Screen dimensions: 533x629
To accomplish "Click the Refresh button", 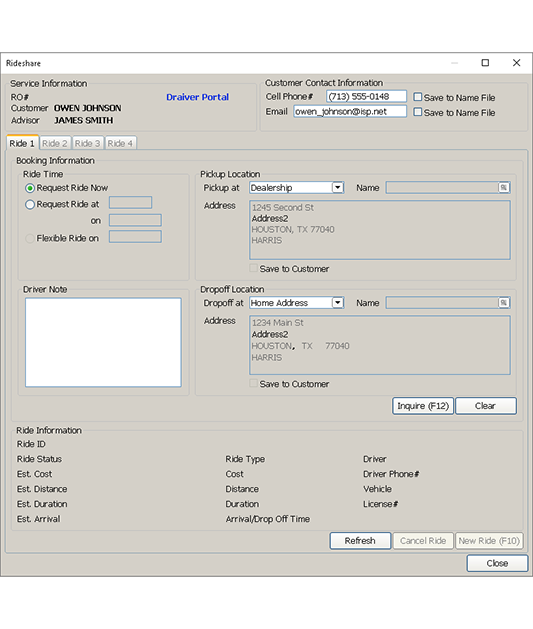I will click(360, 541).
